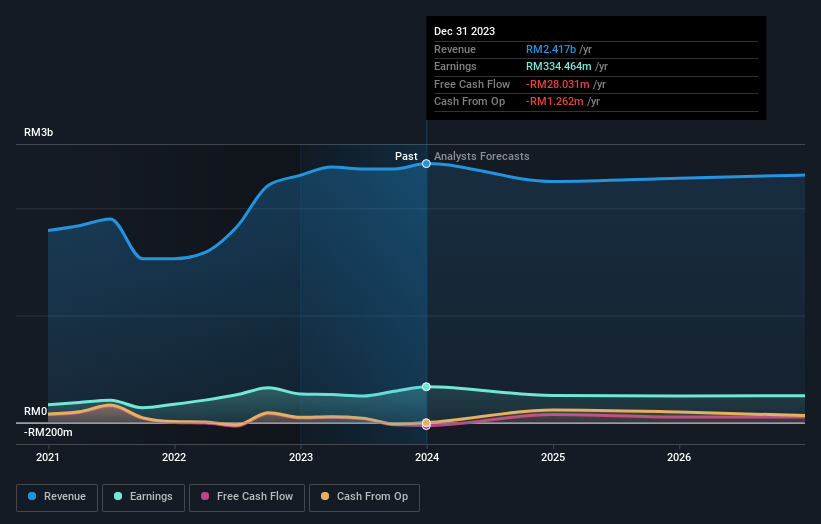
Task: Click the 2022 x-axis label
Action: click(x=174, y=457)
